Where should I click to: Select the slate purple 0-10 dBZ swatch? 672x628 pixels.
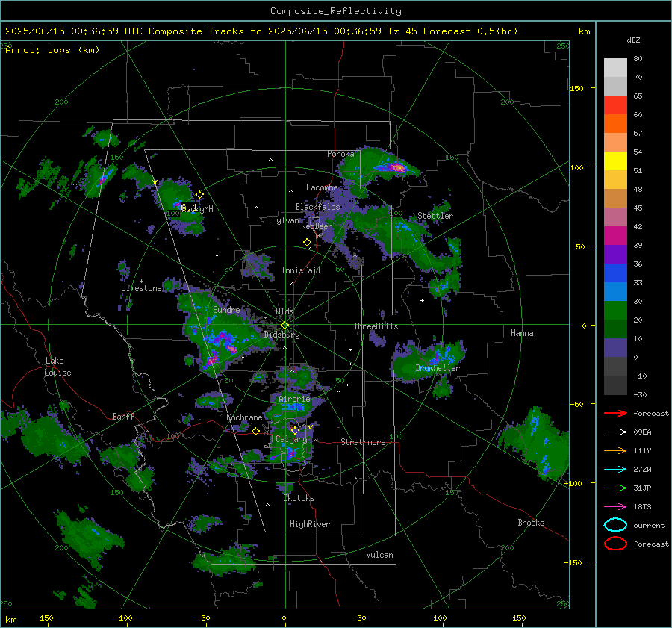coord(615,348)
